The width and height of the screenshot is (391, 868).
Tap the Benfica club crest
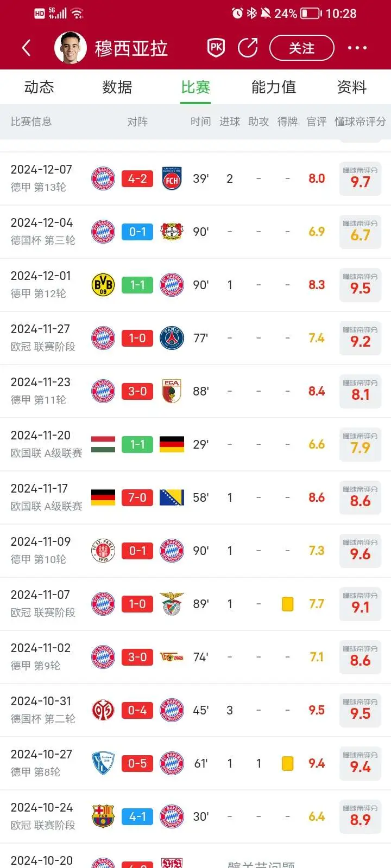[x=172, y=604]
